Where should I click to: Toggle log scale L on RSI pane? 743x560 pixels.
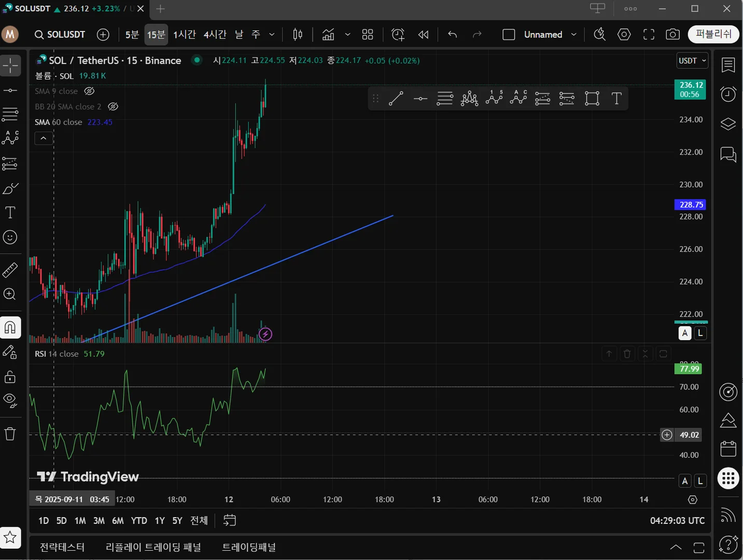[700, 481]
